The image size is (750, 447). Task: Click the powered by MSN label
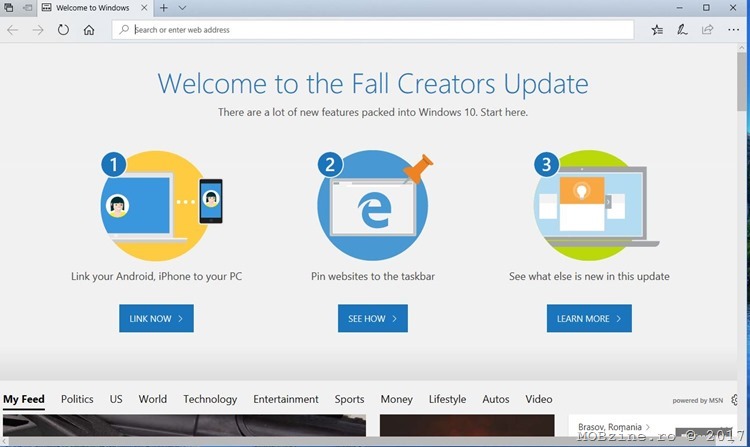(x=697, y=401)
